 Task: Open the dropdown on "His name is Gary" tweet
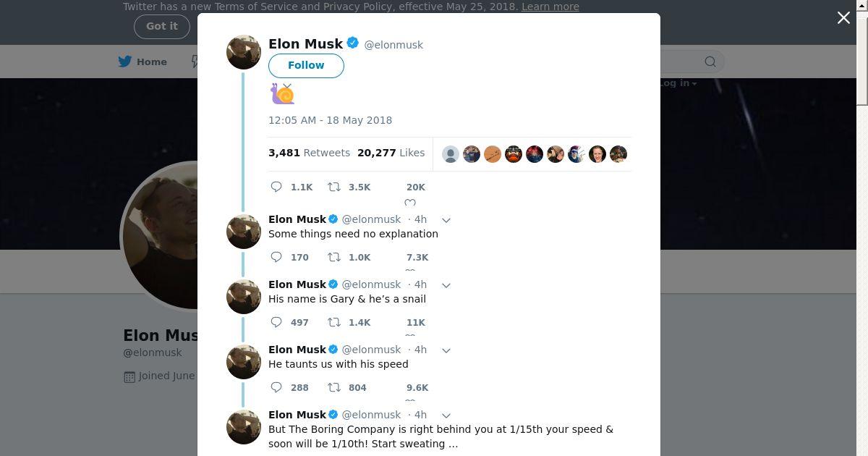(x=446, y=285)
